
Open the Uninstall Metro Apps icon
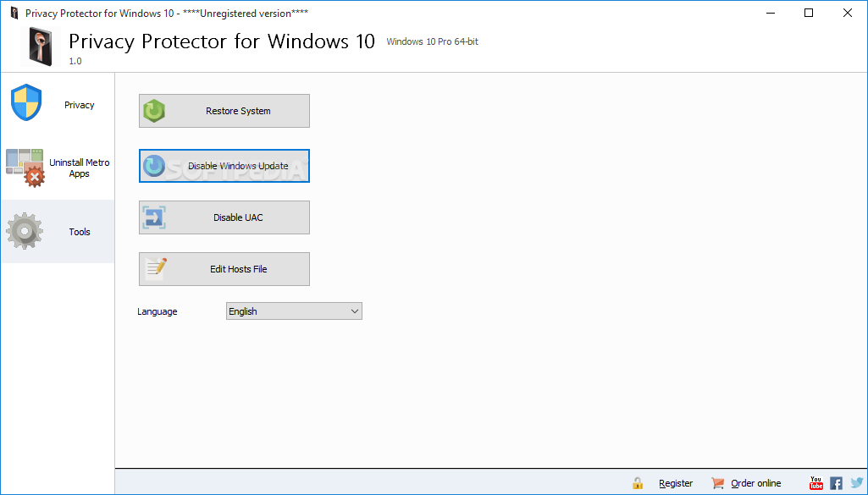click(25, 168)
